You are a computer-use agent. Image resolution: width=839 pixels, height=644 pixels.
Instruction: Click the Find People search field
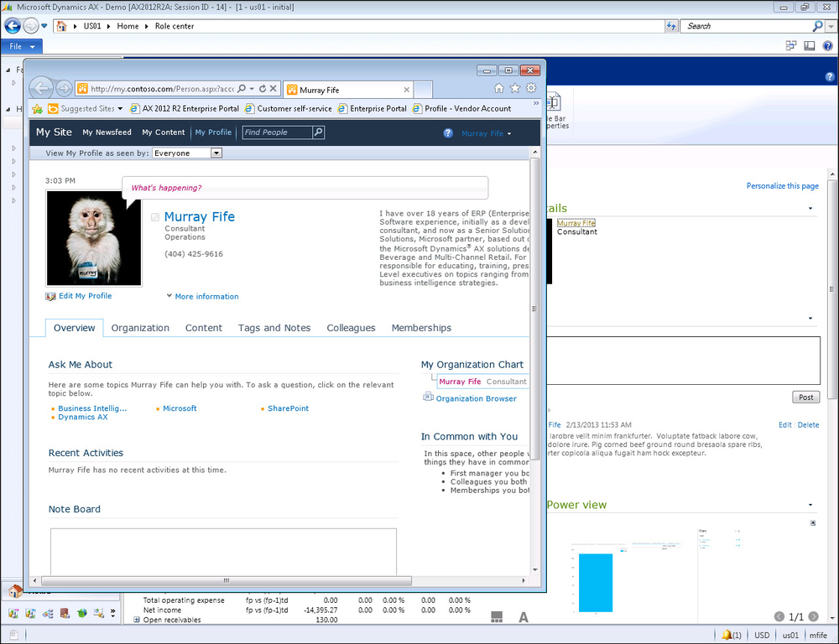(x=277, y=132)
